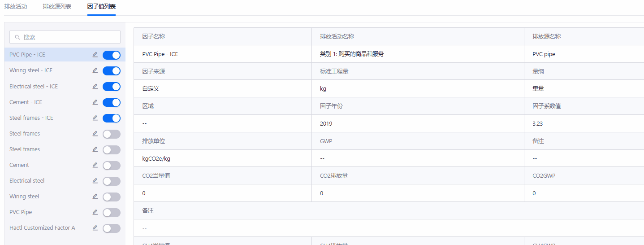The image size is (644, 245).
Task: Enable the plain Wiring steel switch
Action: tap(112, 197)
